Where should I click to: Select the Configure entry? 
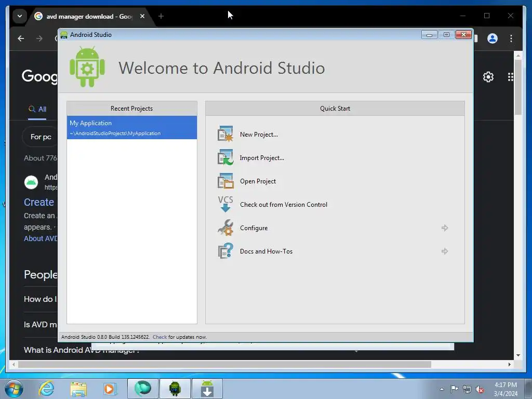(254, 228)
